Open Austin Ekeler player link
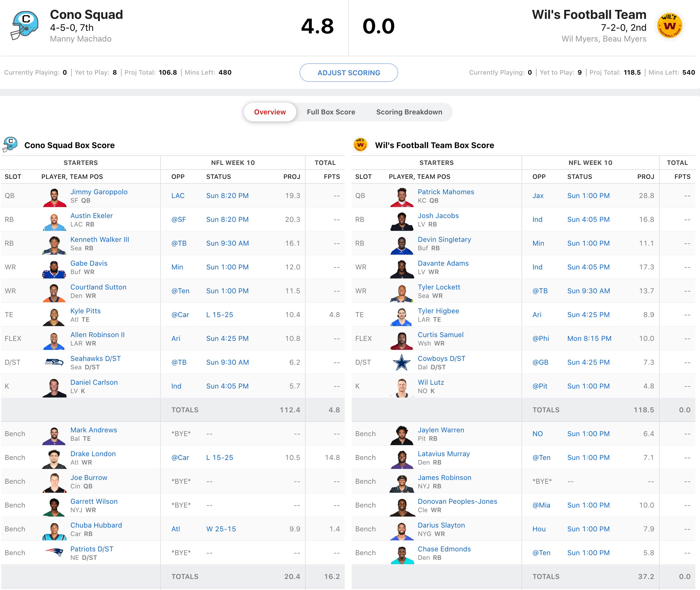700x590 pixels. click(x=92, y=216)
